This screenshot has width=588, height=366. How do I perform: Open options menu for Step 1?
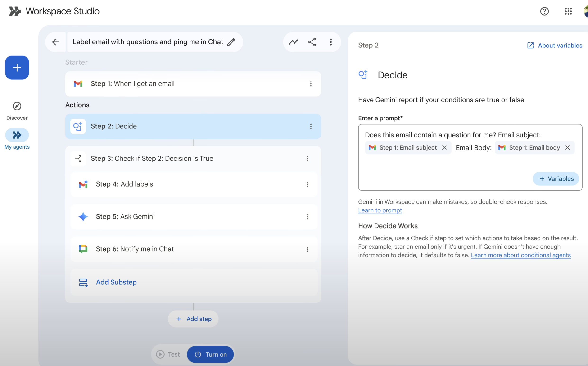pos(311,84)
